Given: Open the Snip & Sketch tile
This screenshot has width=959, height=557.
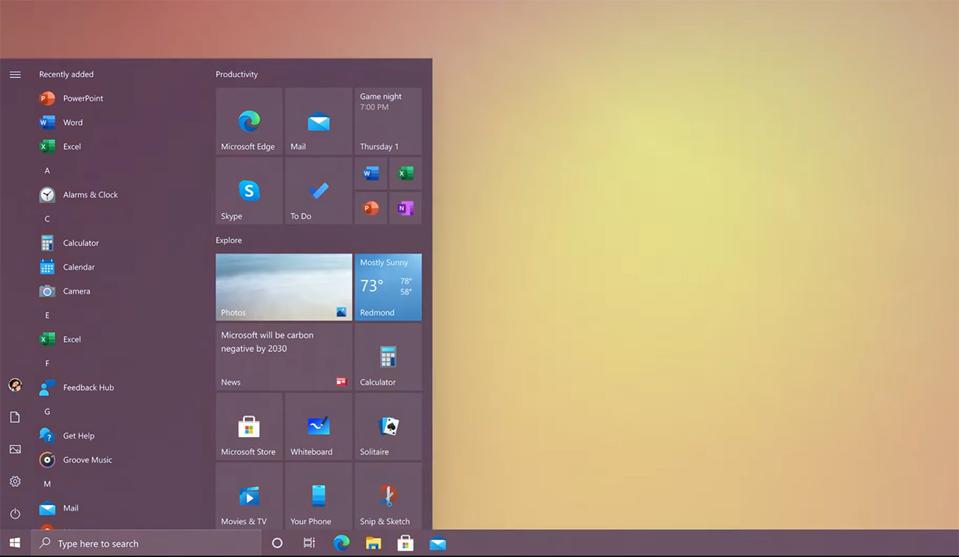Looking at the screenshot, I should point(388,496).
